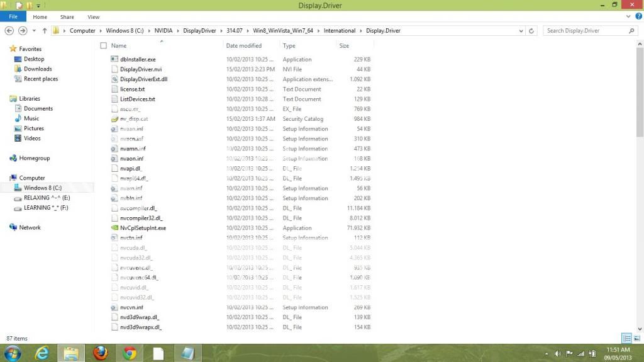The width and height of the screenshot is (644, 362).
Task: Select the nvcvn.inf file
Action: pos(131,307)
